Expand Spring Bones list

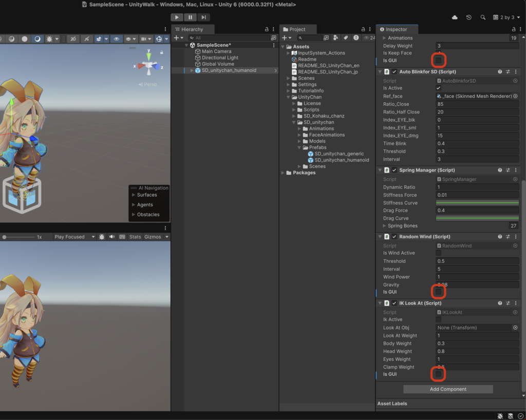click(x=384, y=226)
